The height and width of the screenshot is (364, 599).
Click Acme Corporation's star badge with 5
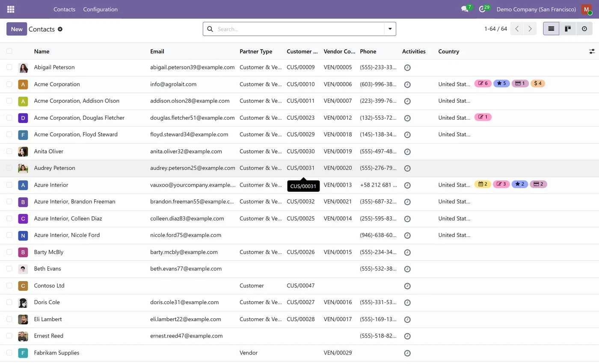click(501, 83)
